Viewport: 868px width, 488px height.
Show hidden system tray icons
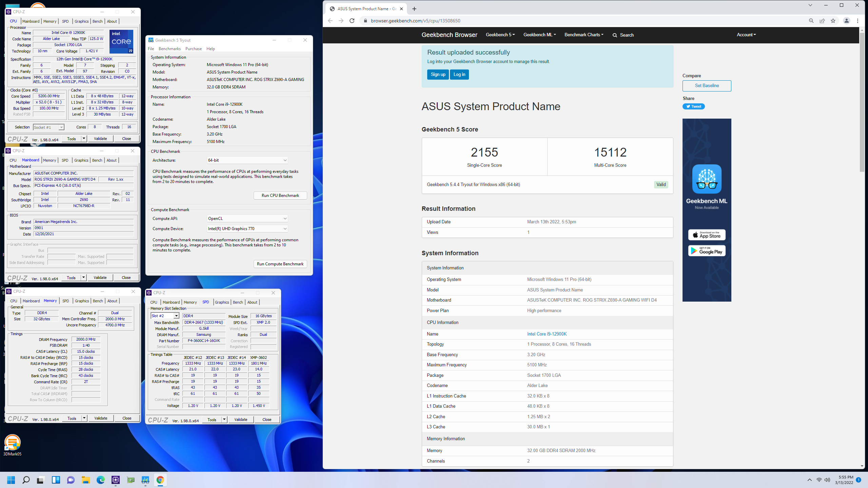[x=810, y=480]
